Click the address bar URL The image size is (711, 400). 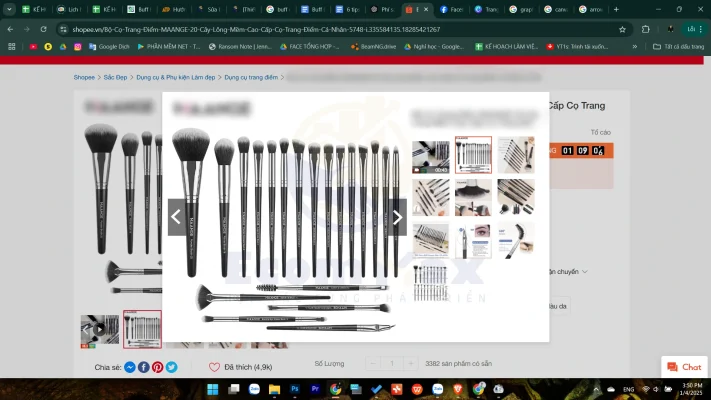(256, 29)
